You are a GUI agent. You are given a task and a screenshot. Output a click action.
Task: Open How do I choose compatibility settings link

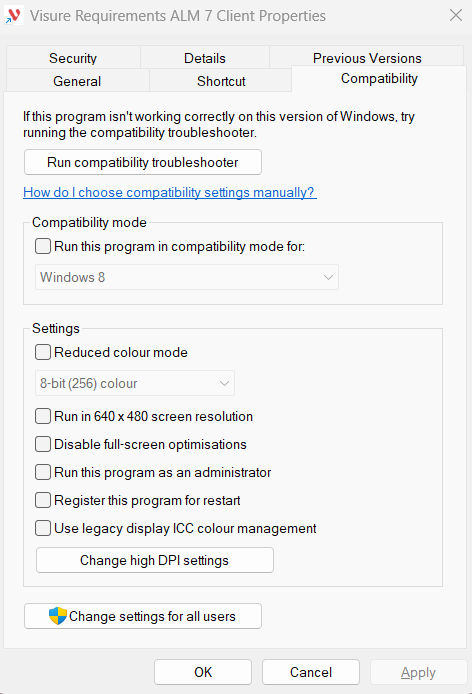pyautogui.click(x=170, y=192)
